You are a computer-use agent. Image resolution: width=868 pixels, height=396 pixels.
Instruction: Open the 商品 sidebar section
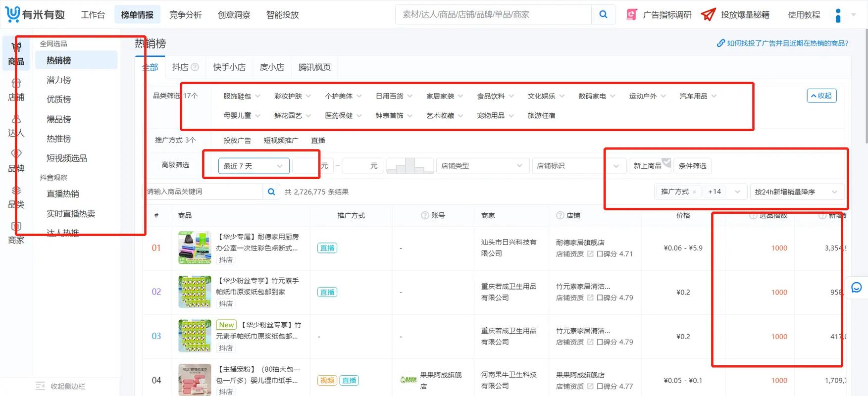coord(16,54)
